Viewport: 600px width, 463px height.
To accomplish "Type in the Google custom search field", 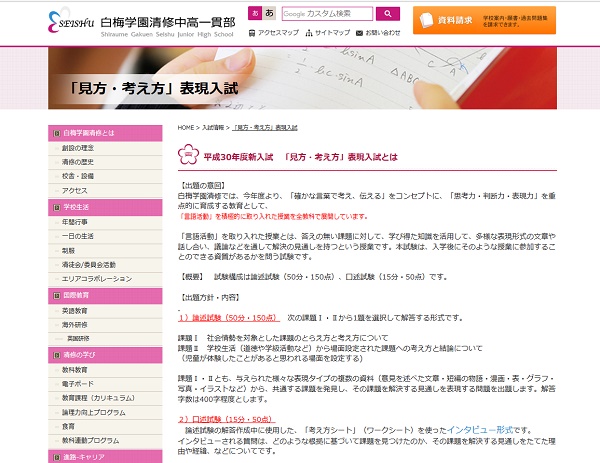I will pyautogui.click(x=325, y=14).
